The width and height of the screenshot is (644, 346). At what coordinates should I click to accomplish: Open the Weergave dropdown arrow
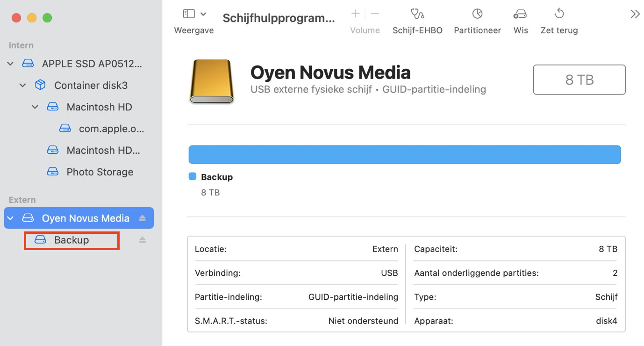203,14
